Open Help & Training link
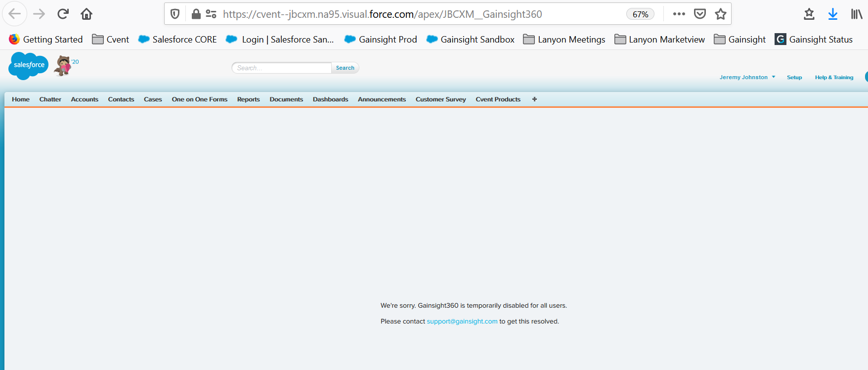The height and width of the screenshot is (370, 868). coord(834,77)
